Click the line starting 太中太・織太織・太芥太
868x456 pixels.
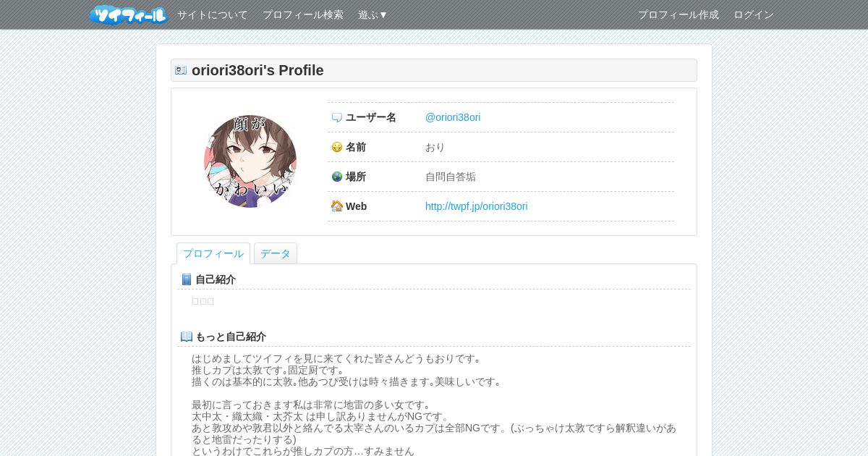pyautogui.click(x=321, y=416)
